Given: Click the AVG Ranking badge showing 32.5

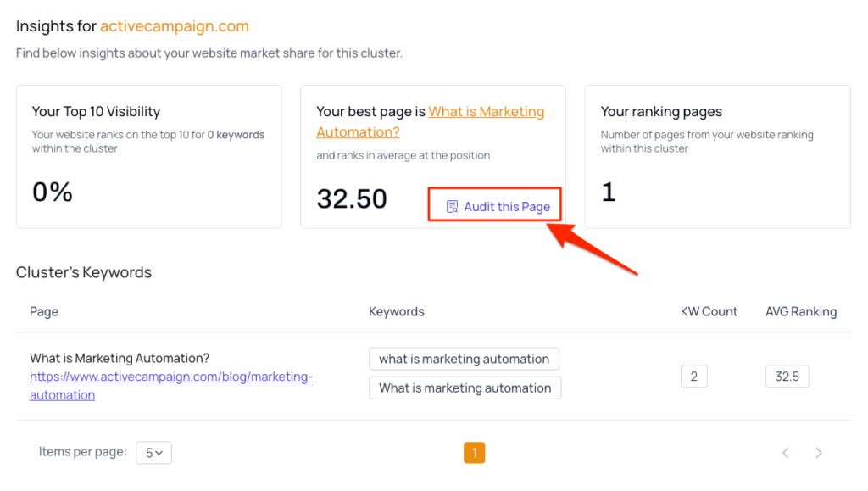Looking at the screenshot, I should [787, 377].
